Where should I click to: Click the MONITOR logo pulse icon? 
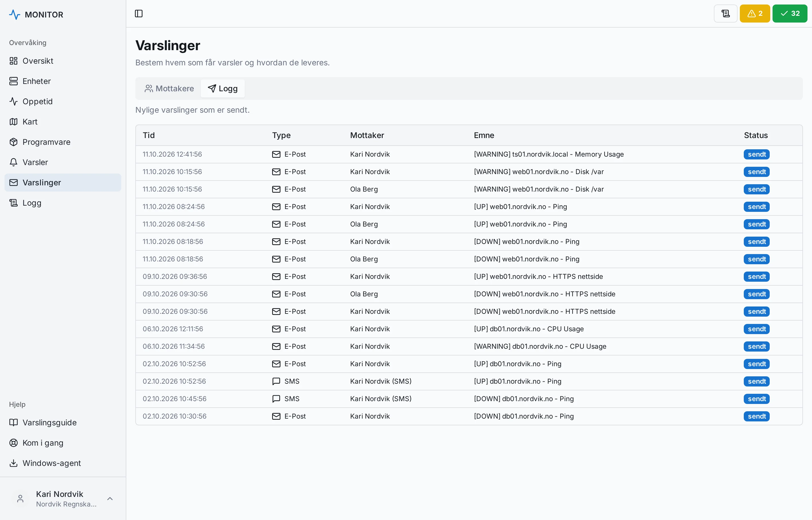tap(15, 15)
